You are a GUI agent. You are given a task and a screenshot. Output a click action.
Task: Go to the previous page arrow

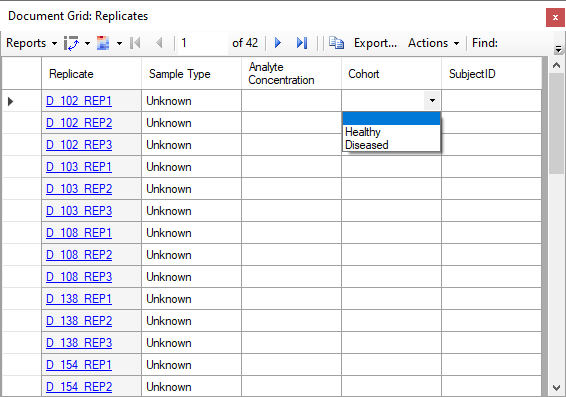pos(159,43)
